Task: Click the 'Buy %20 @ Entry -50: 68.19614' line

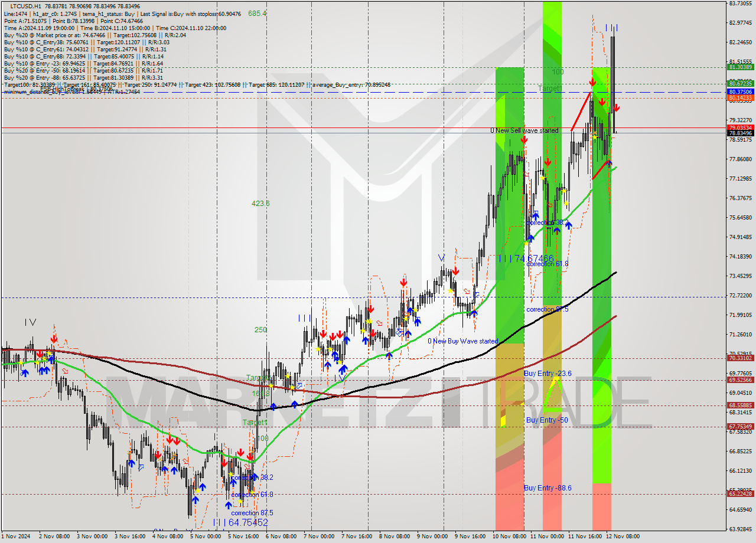Action: [x=83, y=70]
